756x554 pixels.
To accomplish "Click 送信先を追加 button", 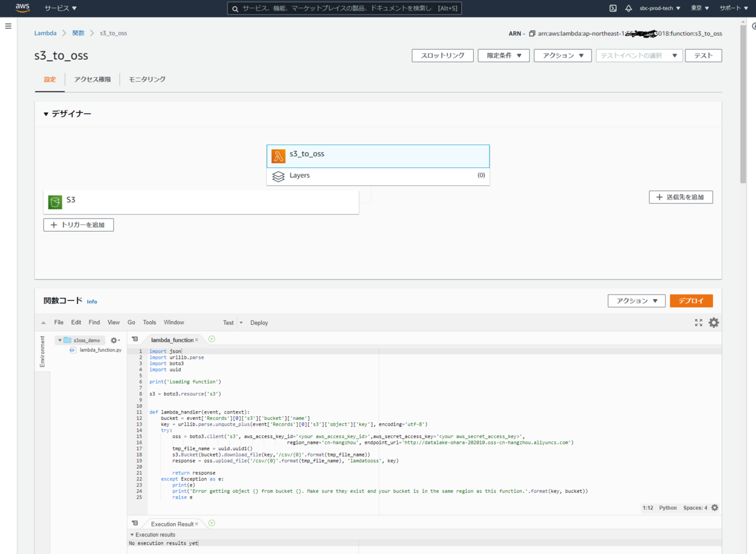I will tap(681, 197).
